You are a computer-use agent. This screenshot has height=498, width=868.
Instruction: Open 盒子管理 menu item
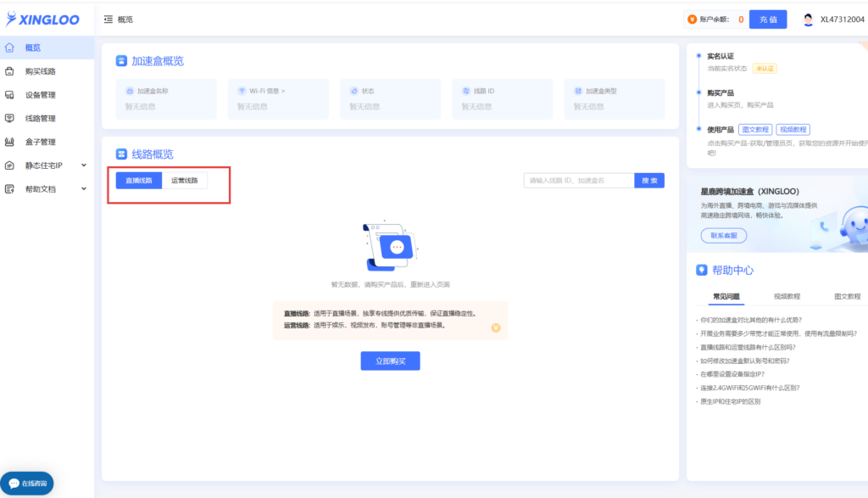coord(47,142)
